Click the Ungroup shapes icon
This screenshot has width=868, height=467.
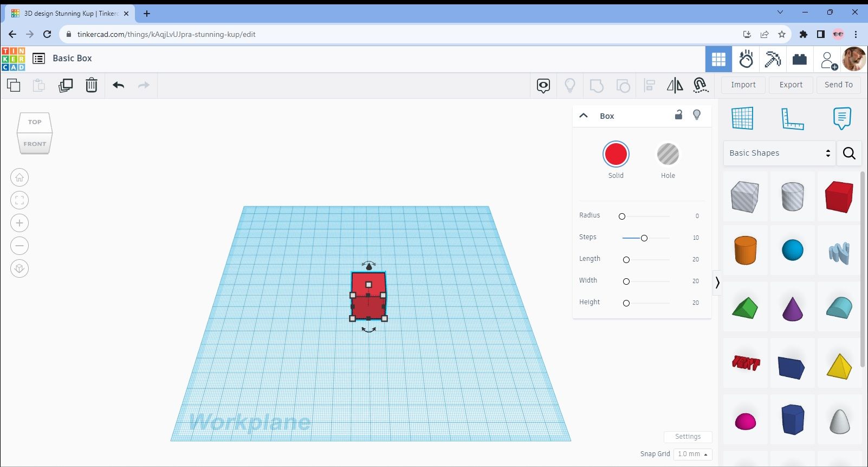623,85
